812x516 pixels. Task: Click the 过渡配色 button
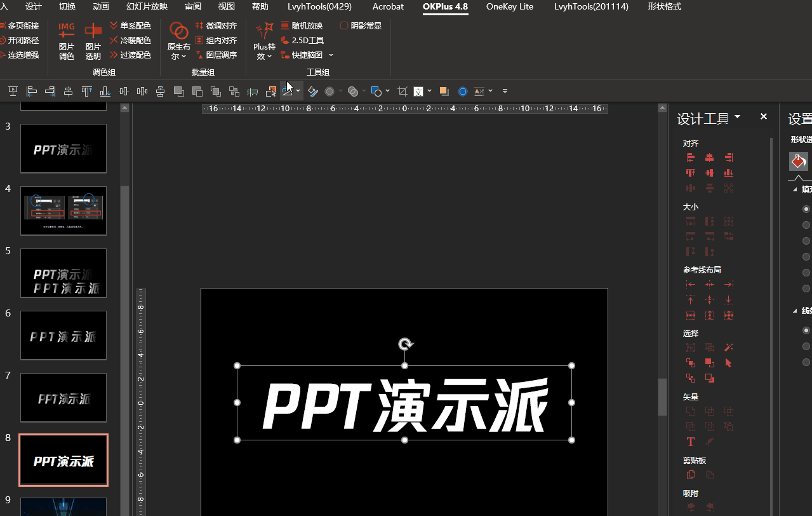click(x=130, y=55)
